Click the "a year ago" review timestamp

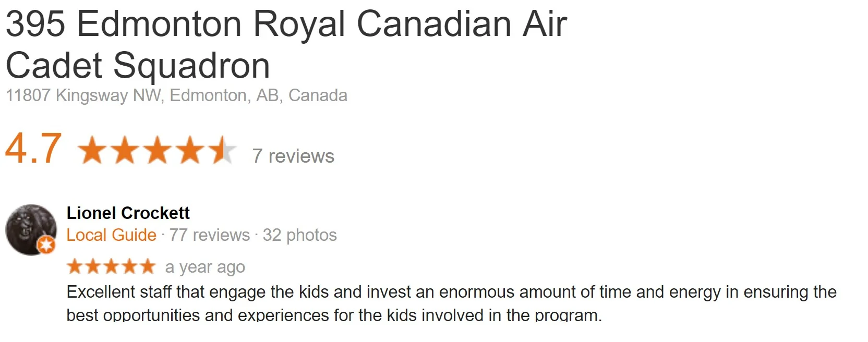pos(205,267)
